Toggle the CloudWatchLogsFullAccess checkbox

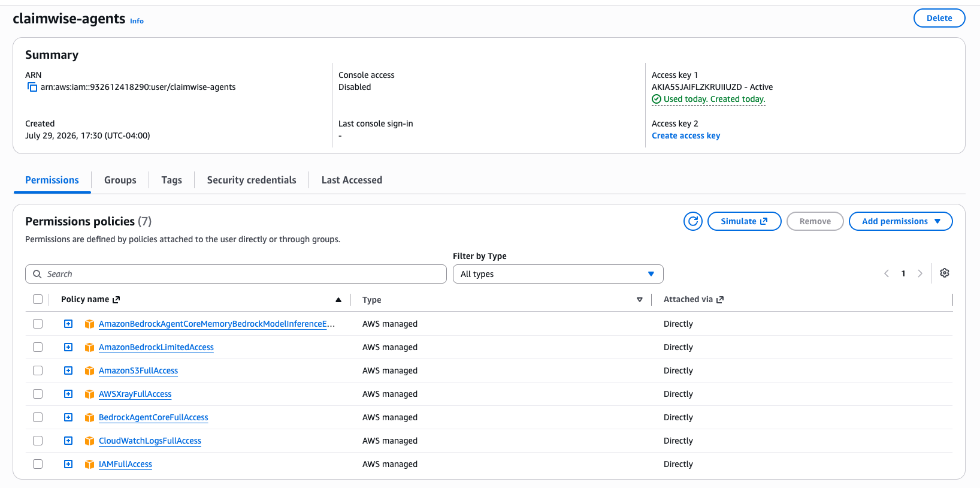click(x=38, y=441)
